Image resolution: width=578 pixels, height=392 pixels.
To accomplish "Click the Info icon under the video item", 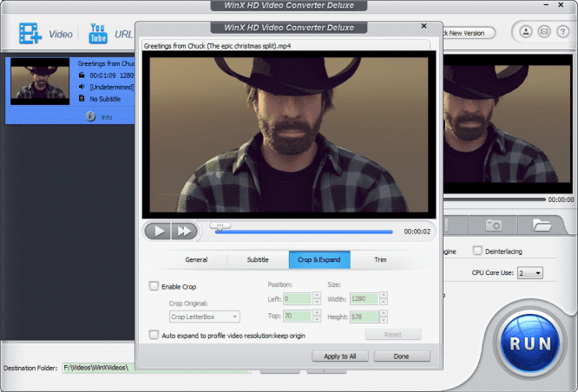I will click(x=90, y=117).
